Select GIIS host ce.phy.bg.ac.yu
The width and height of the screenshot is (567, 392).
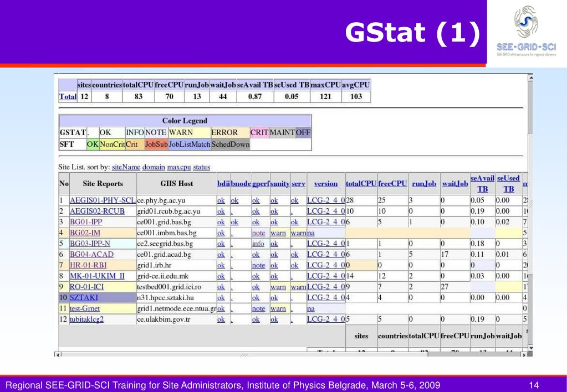(161, 200)
